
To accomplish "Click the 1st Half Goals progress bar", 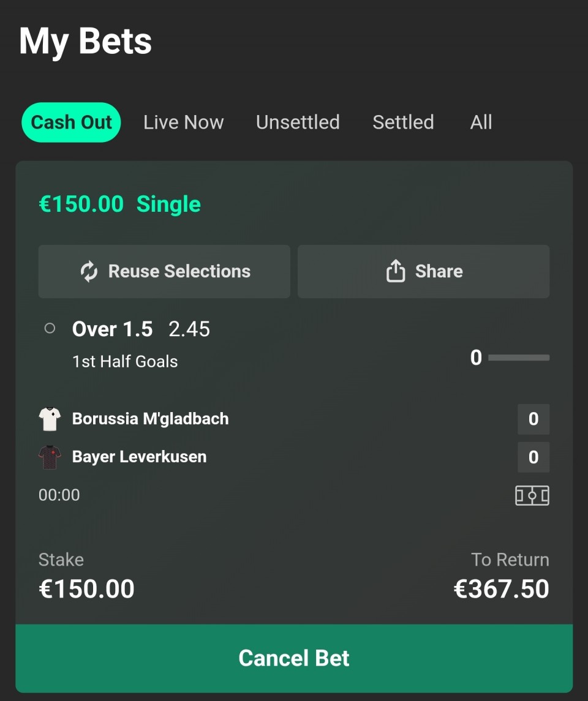I will (x=518, y=358).
